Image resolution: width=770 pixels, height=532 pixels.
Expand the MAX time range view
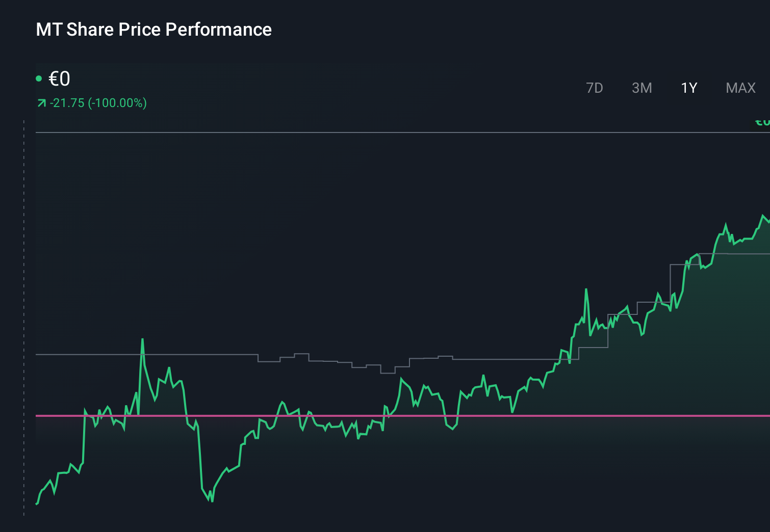tap(740, 88)
